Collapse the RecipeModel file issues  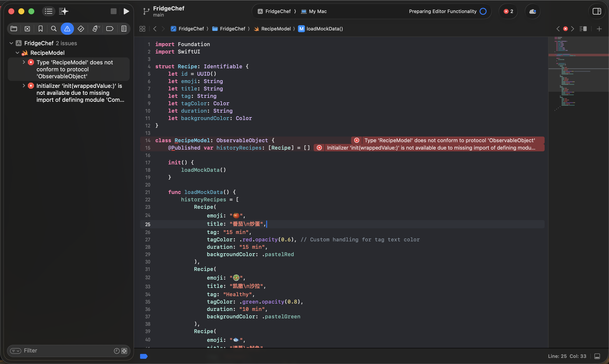(17, 53)
